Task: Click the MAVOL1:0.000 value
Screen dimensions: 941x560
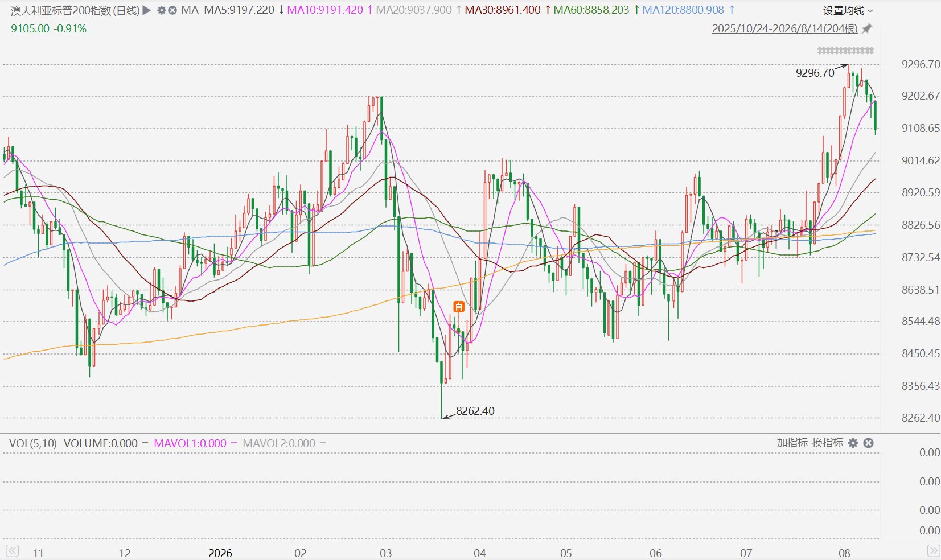Action: (x=190, y=443)
